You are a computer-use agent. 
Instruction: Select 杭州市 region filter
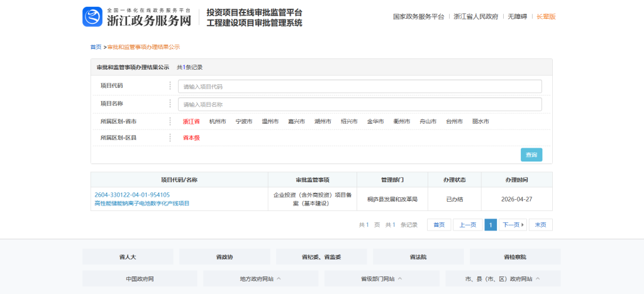coord(217,121)
